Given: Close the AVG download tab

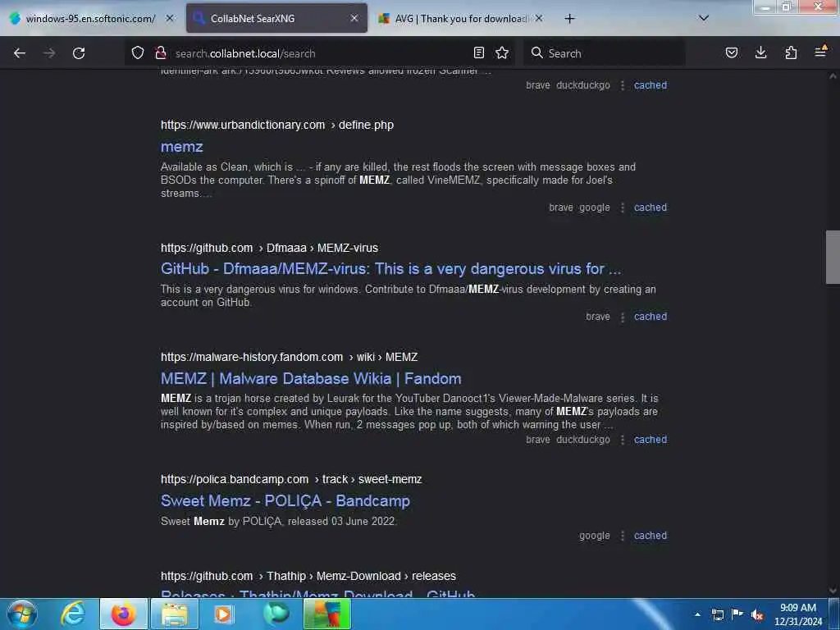Looking at the screenshot, I should pos(539,19).
